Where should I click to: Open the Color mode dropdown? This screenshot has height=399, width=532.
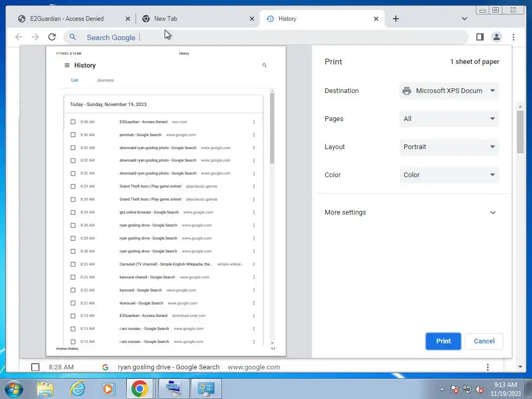pos(449,175)
